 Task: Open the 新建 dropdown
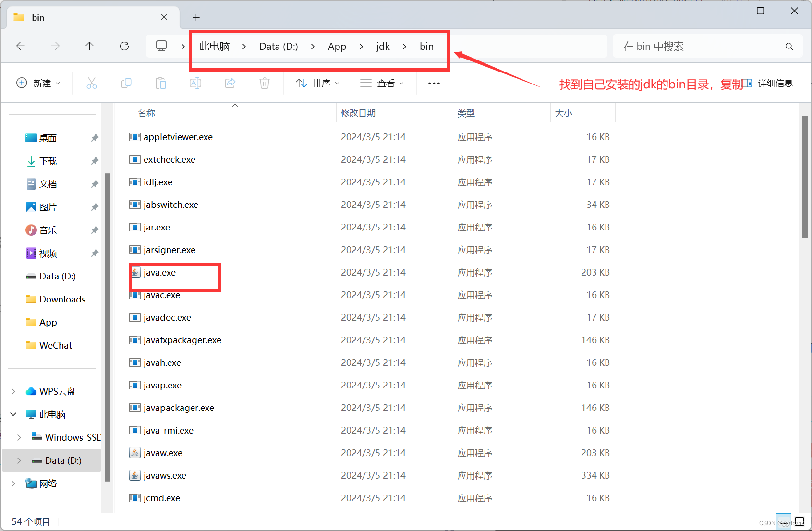(38, 84)
